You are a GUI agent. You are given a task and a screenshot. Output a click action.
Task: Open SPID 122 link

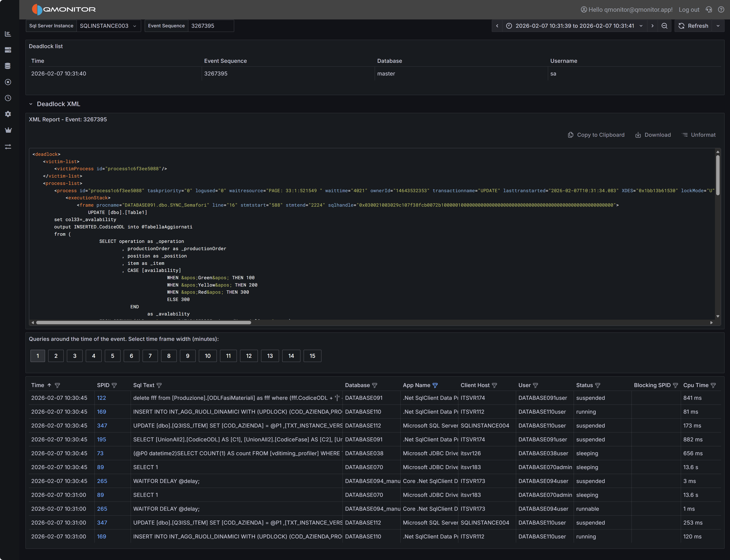click(101, 398)
